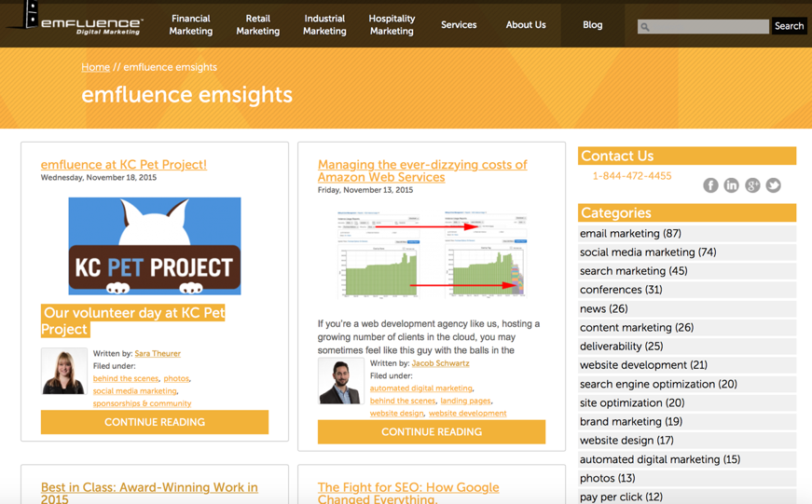Go to the Blog page
This screenshot has width=812, height=504.
point(593,25)
